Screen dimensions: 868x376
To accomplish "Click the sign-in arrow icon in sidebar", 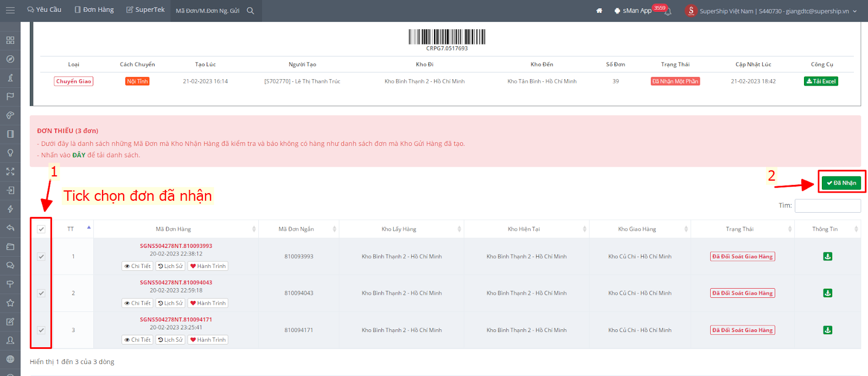I will 10,190.
